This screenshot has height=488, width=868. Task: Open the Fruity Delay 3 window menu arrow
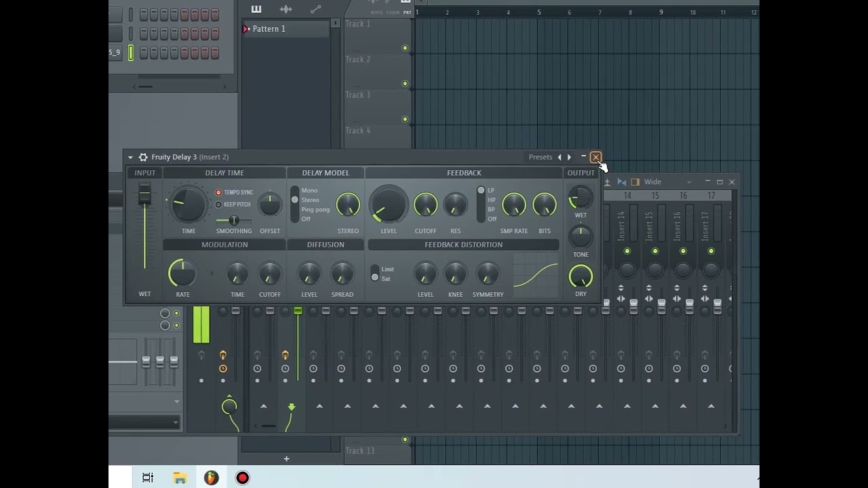(130, 157)
